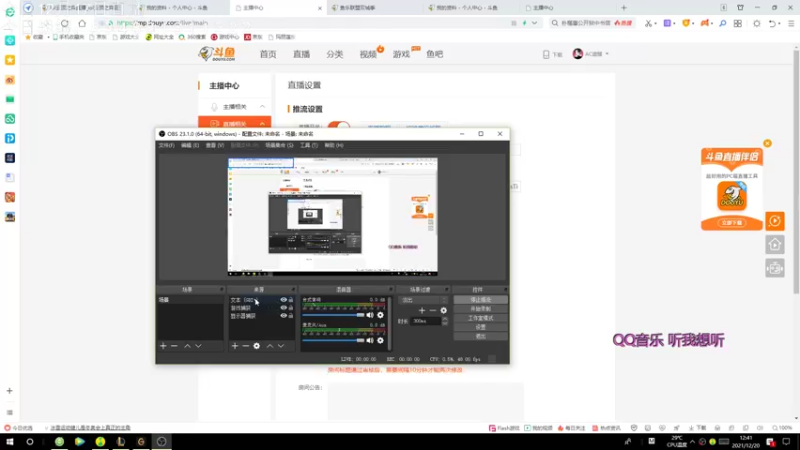Click magnifier icon in browser toolbar
800x450 pixels.
coord(722,23)
